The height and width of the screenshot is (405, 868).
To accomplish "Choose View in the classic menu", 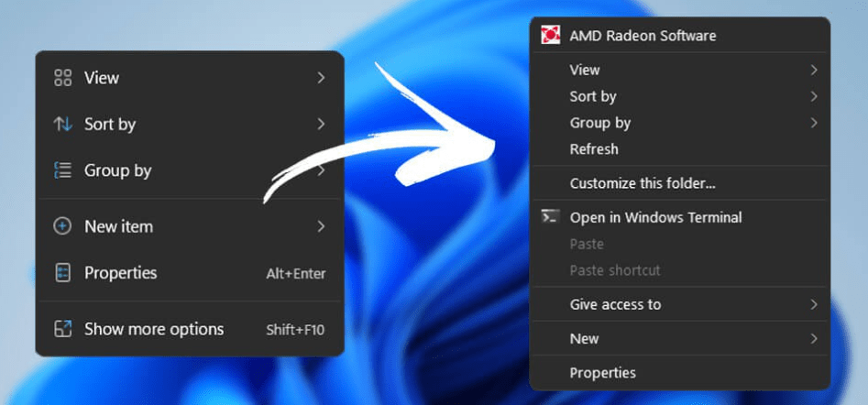I will tap(680, 70).
